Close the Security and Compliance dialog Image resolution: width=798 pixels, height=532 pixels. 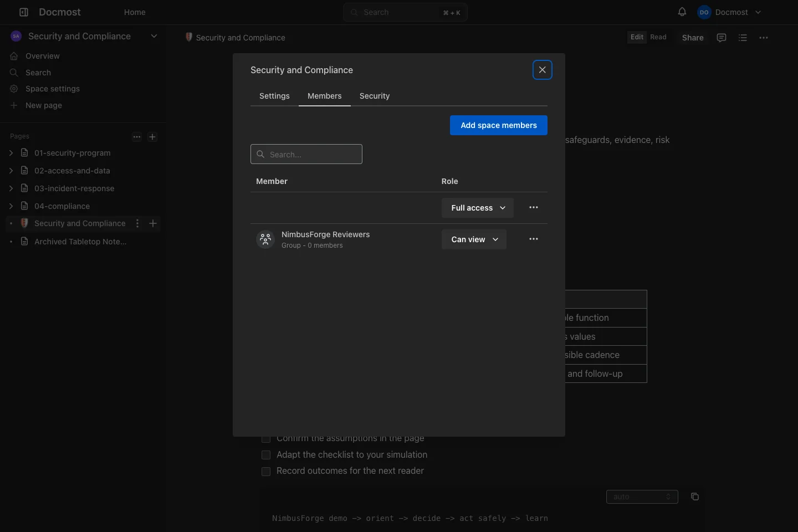[x=543, y=70]
